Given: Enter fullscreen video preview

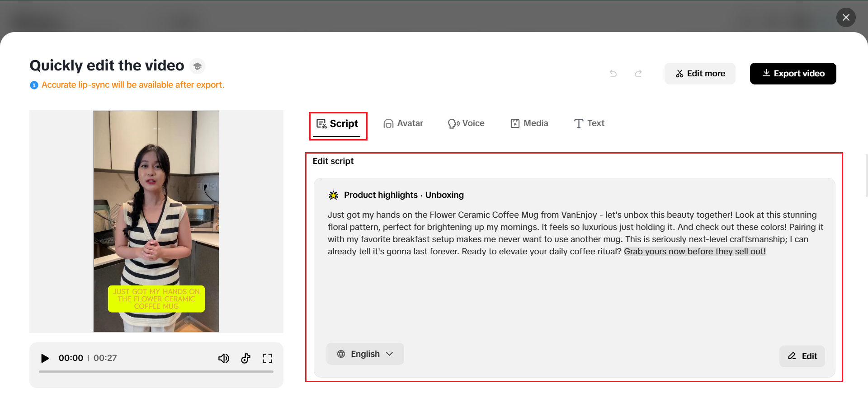Looking at the screenshot, I should pyautogui.click(x=267, y=358).
